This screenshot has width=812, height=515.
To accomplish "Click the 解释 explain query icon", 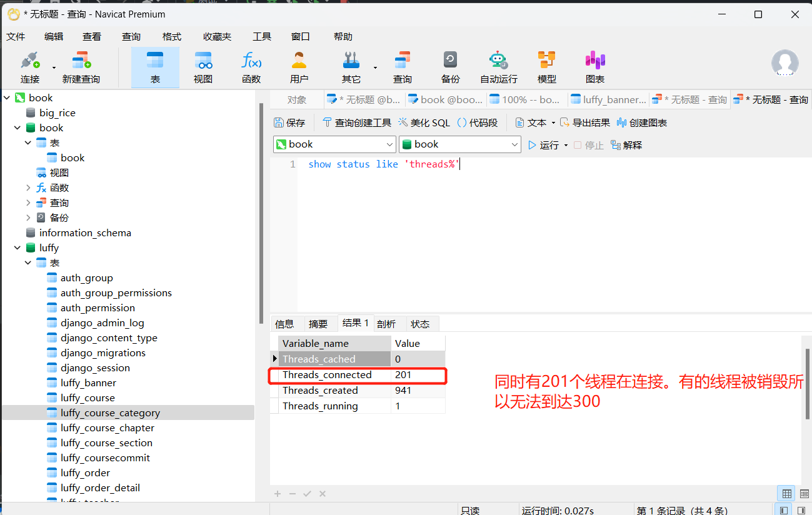I will [x=626, y=145].
